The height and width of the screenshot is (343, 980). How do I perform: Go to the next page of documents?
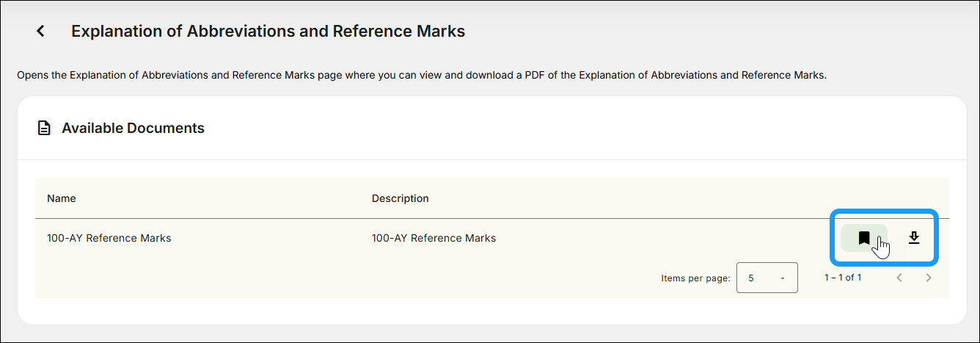(x=929, y=278)
